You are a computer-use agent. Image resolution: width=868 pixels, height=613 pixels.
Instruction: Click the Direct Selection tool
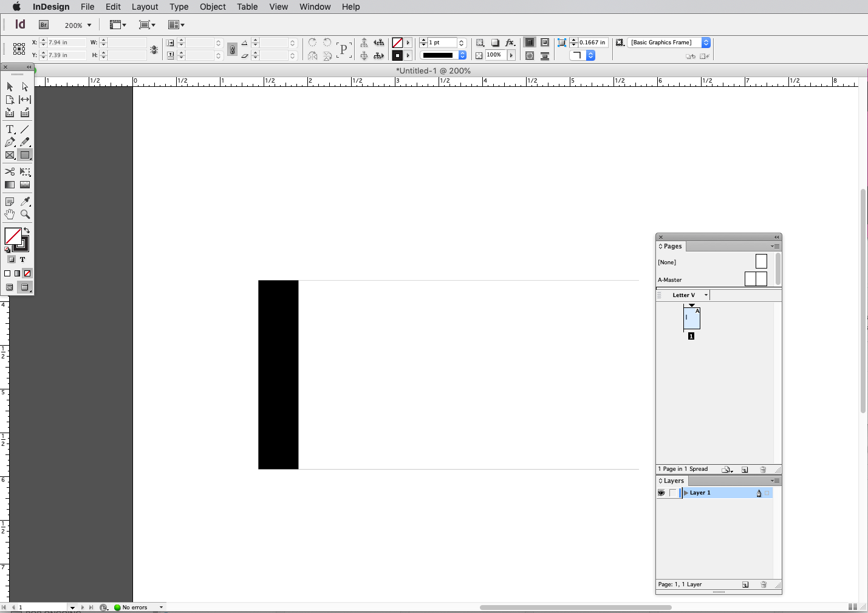(25, 87)
